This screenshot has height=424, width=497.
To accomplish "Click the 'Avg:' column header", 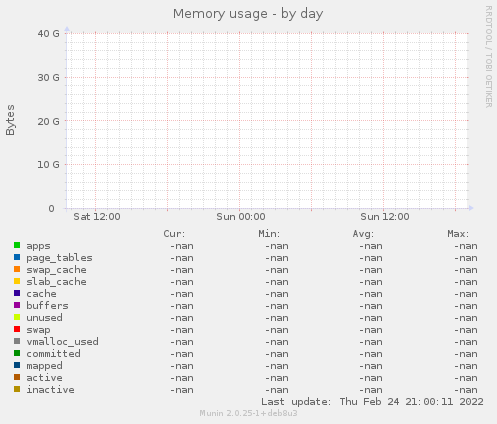I will pos(363,234).
